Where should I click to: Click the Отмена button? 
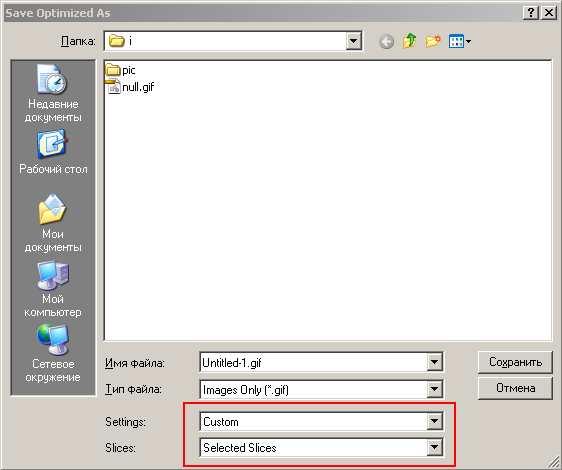pyautogui.click(x=515, y=388)
